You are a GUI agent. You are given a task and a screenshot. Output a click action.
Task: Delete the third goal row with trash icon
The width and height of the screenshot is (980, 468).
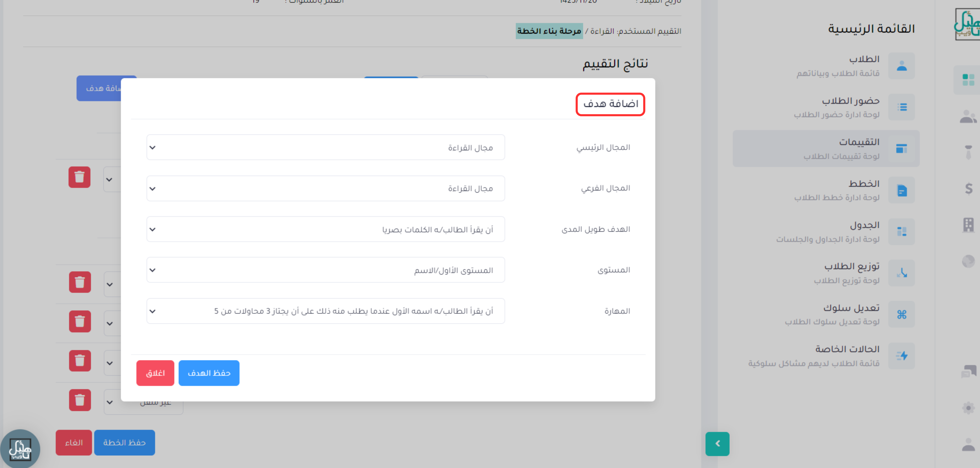click(x=80, y=322)
